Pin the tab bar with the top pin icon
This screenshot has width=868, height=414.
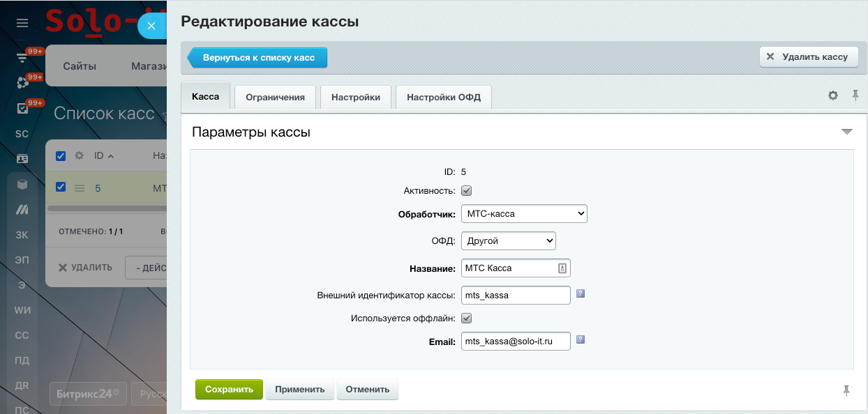pyautogui.click(x=855, y=95)
